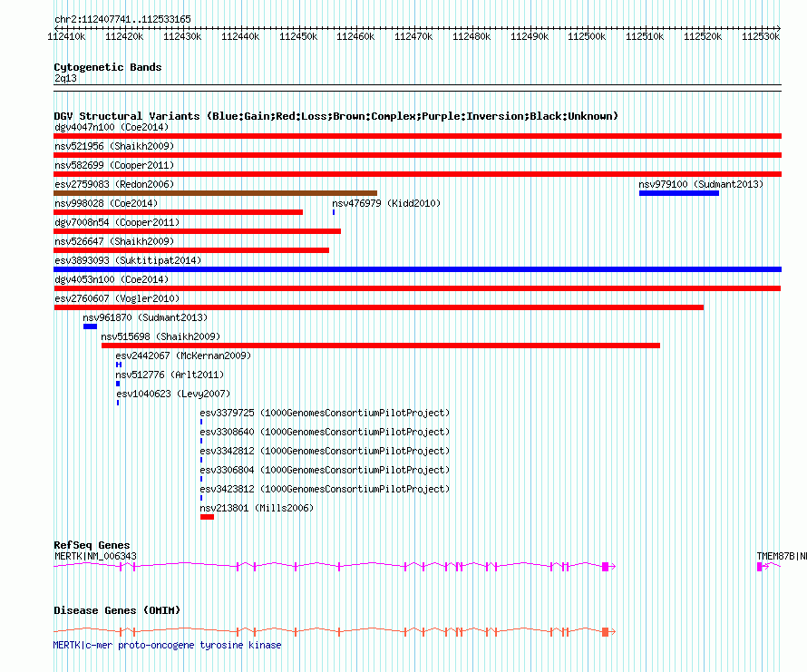Click the nsv521956 (Shaikh2009) variant label
The image size is (807, 672).
[x=114, y=146]
